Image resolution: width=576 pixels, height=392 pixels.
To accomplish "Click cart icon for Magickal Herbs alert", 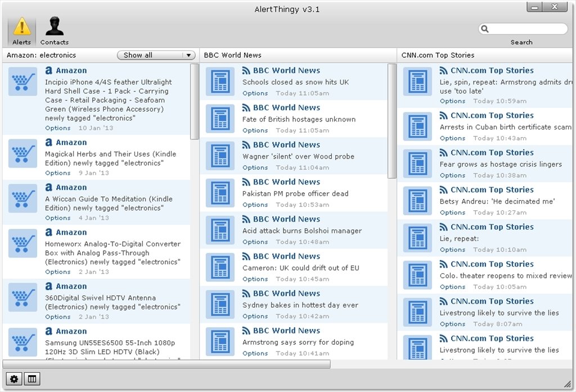I will (x=22, y=153).
